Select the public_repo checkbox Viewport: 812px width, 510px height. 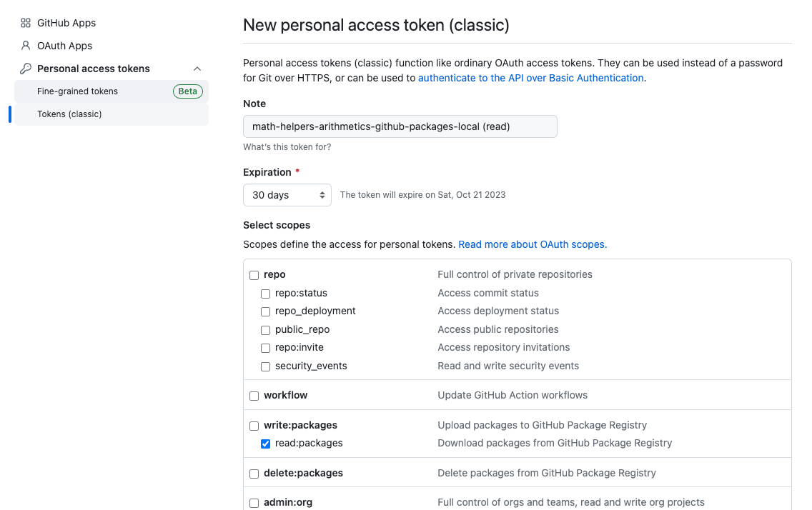pos(266,330)
